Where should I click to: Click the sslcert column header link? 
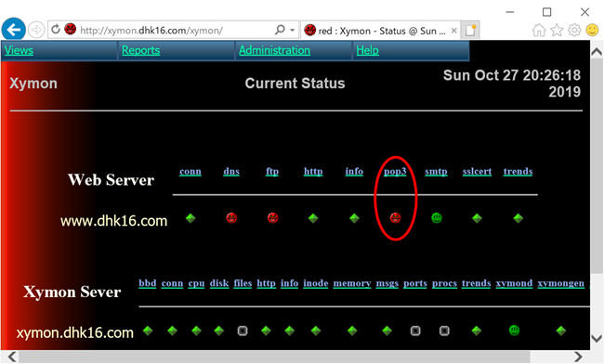[x=477, y=171]
